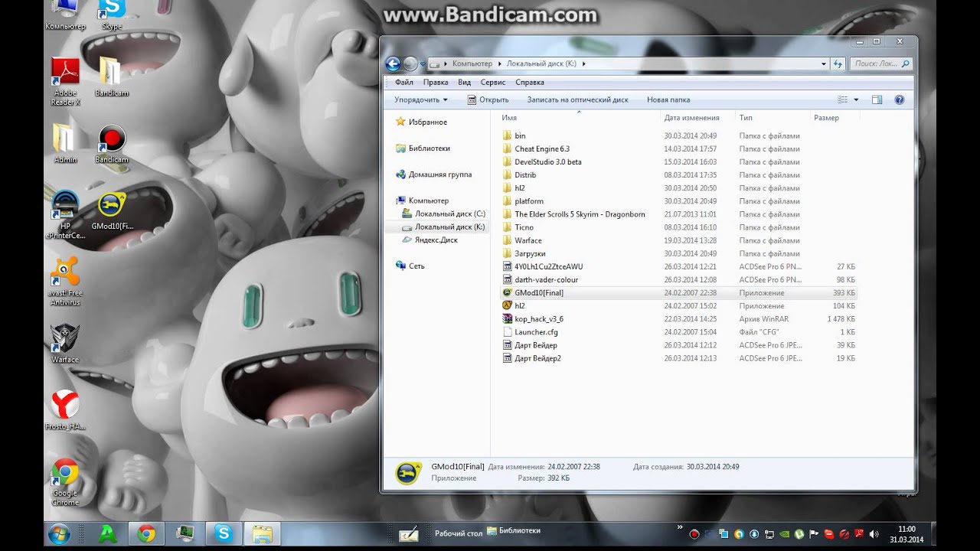This screenshot has width=980, height=551.
Task: Open the Файл menu
Action: point(404,82)
